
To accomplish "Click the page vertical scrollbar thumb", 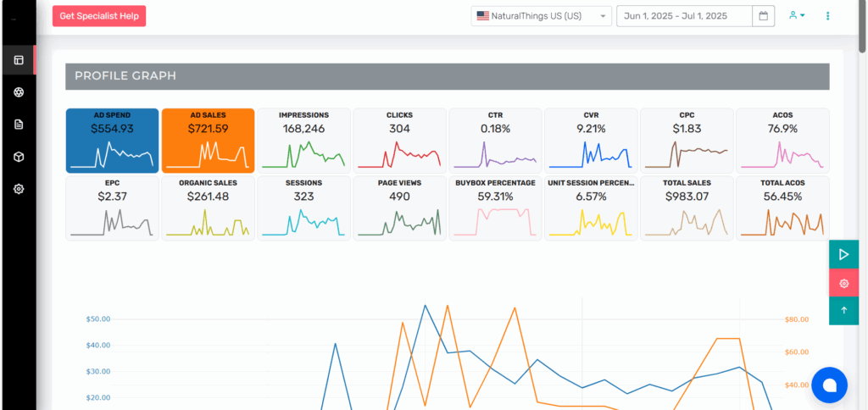I will 862,26.
